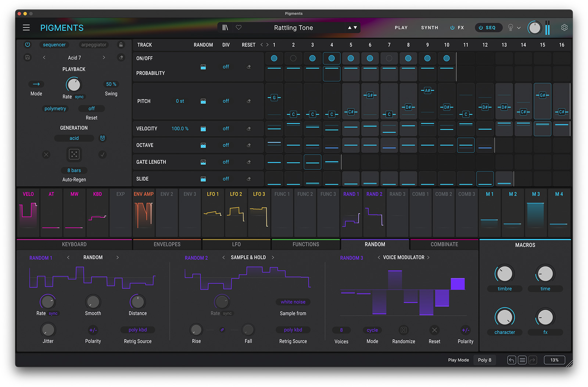Viewport: 588px width, 387px height.
Task: Enable step 2 in ON/OFF row
Action: point(293,58)
